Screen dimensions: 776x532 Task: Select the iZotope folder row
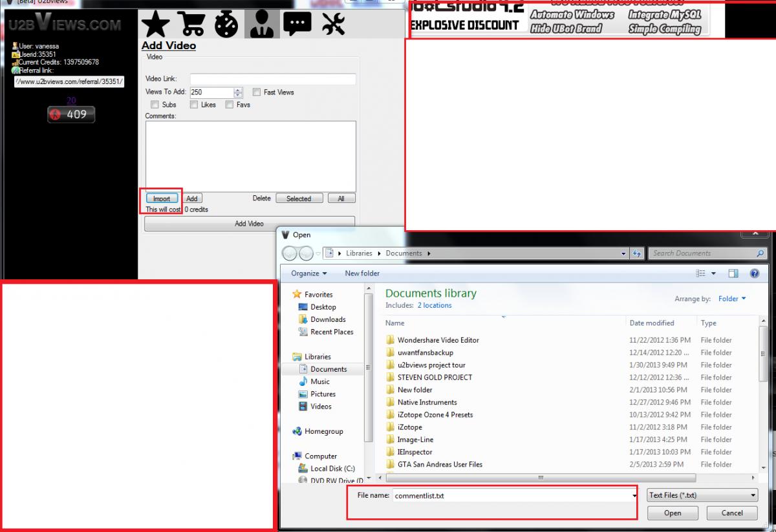[x=404, y=427]
